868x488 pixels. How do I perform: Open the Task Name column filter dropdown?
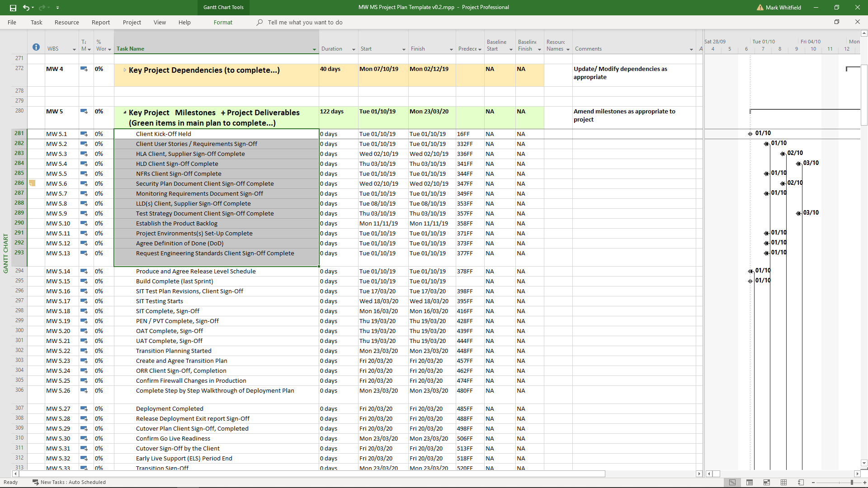click(314, 49)
